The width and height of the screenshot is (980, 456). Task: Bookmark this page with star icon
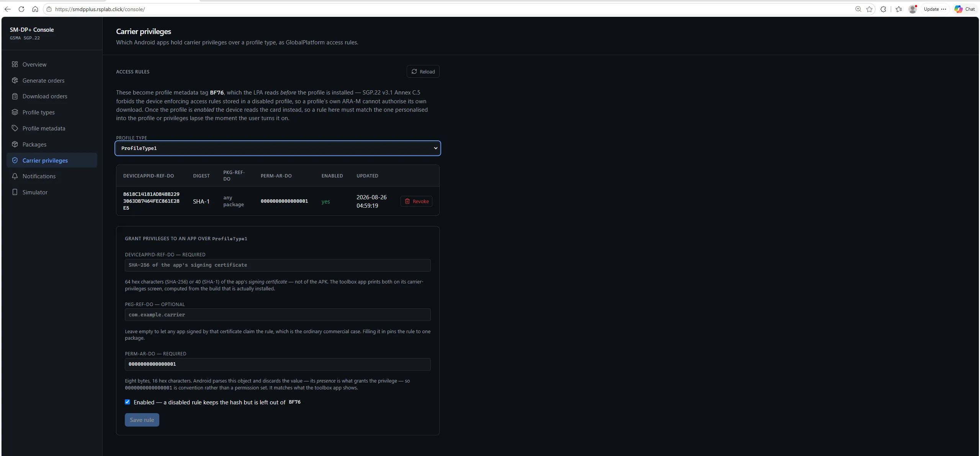[869, 9]
